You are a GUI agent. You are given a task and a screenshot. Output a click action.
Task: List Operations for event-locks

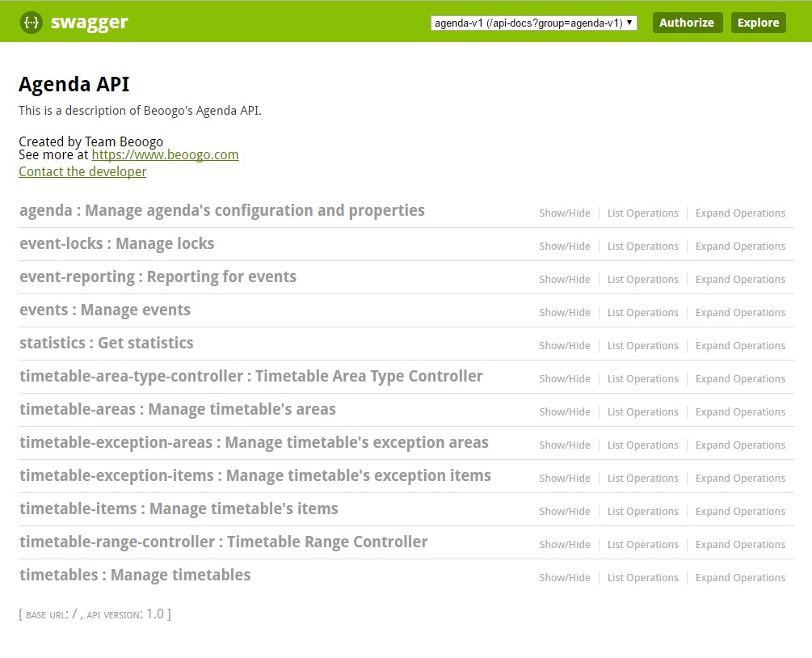pyautogui.click(x=642, y=246)
